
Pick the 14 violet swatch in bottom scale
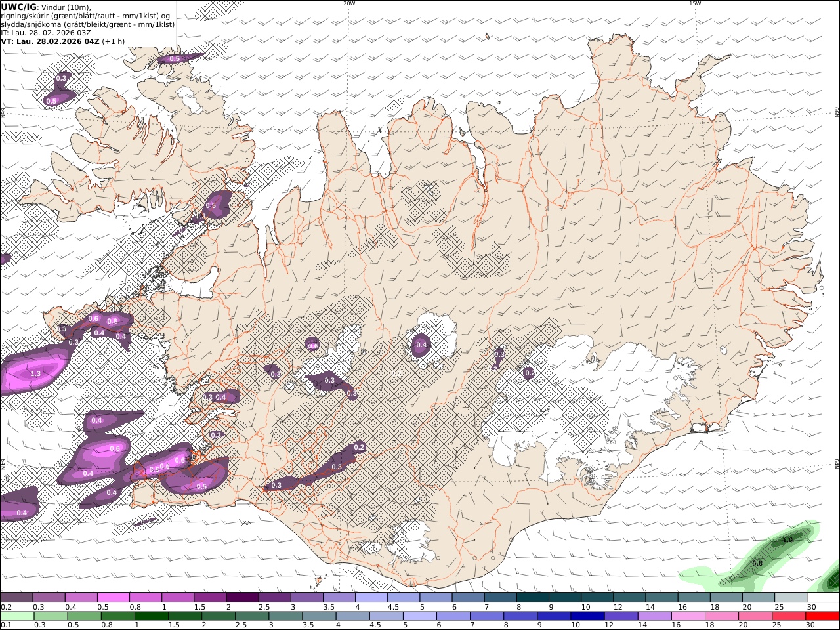(654, 616)
